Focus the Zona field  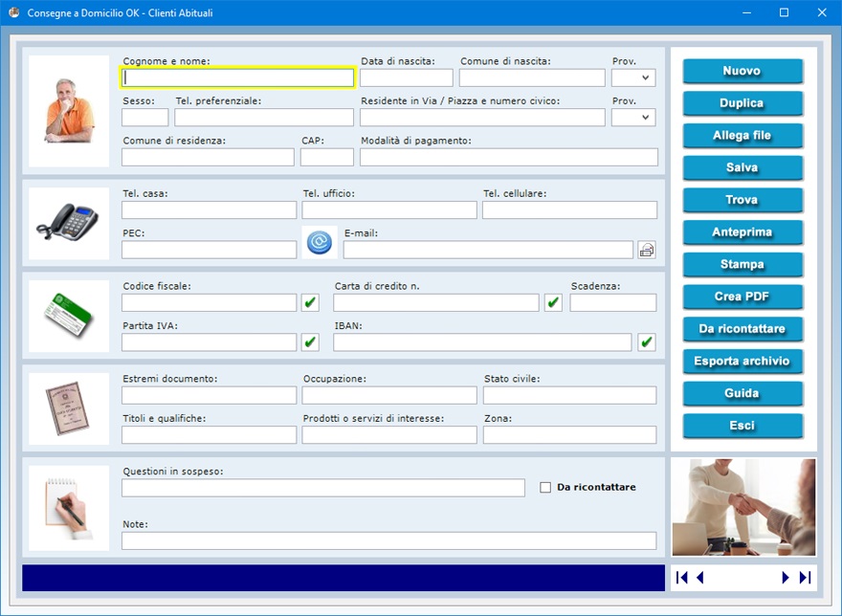(569, 435)
